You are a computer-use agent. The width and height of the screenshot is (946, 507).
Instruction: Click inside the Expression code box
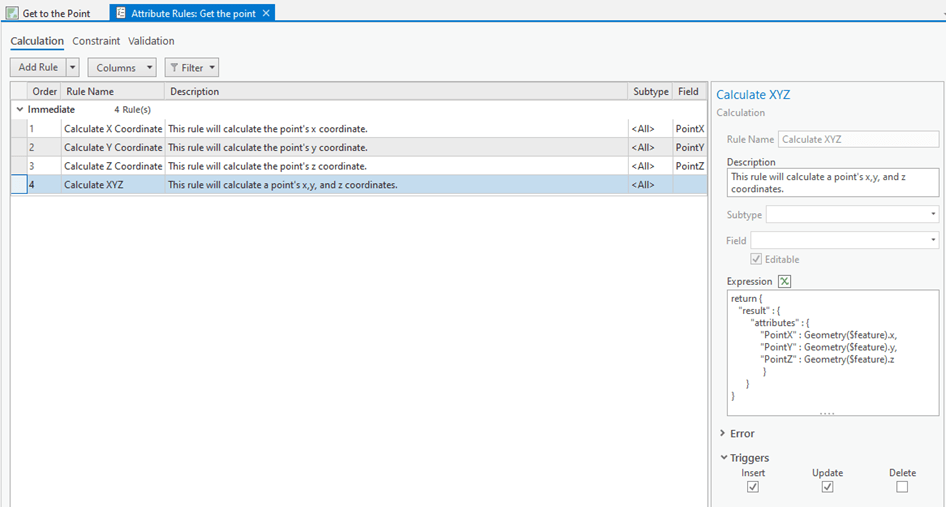coord(833,352)
